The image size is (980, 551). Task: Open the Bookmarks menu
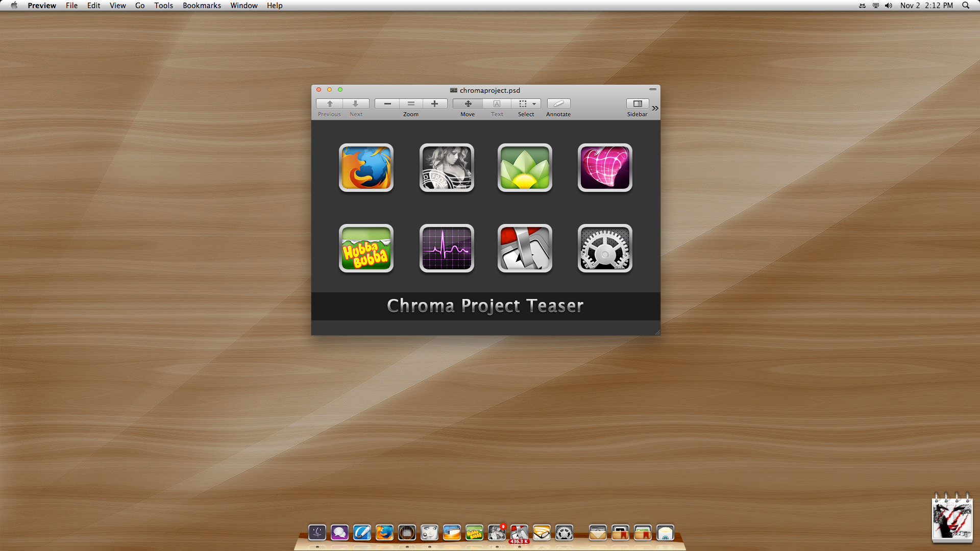(x=202, y=5)
